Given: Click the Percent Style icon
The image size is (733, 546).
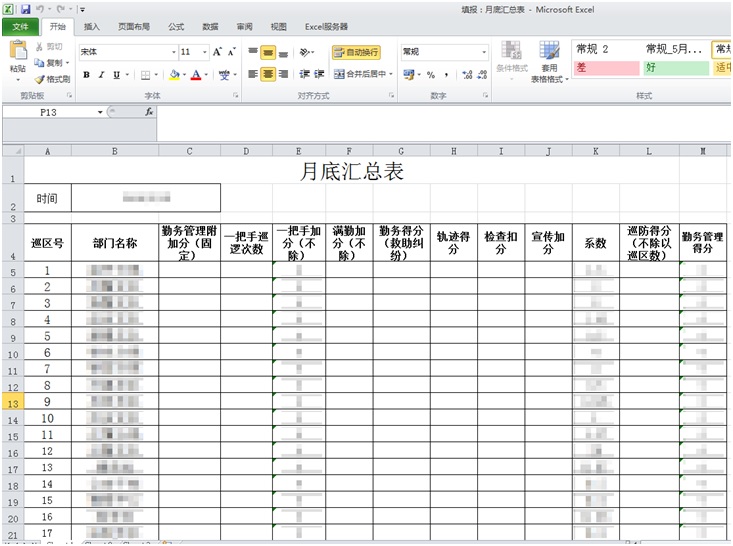Looking at the screenshot, I should [430, 75].
